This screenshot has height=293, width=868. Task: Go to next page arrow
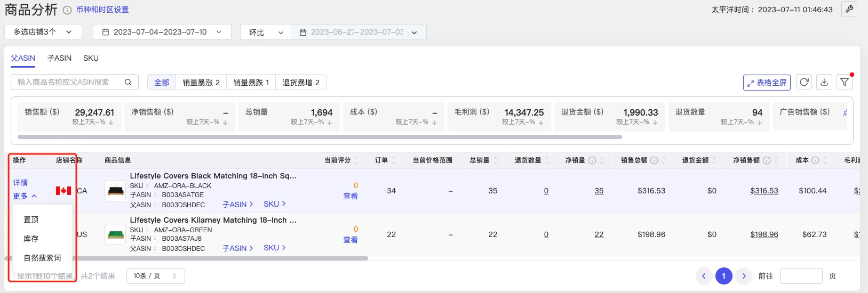pos(744,276)
